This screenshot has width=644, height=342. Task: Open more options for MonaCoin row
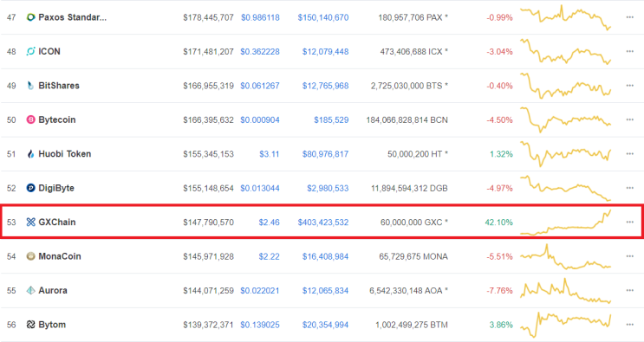click(629, 256)
